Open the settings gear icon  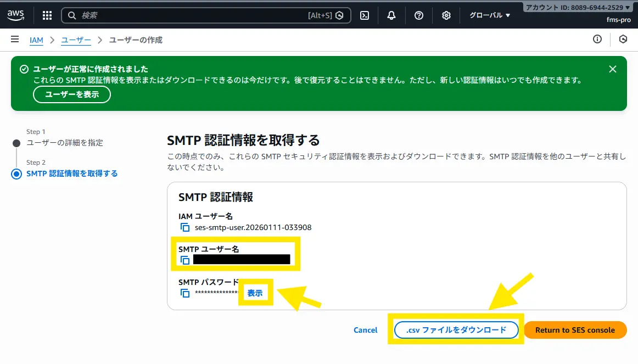click(x=446, y=15)
